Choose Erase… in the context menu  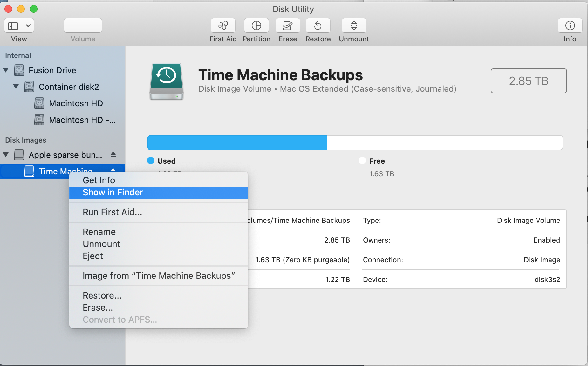pos(159,307)
